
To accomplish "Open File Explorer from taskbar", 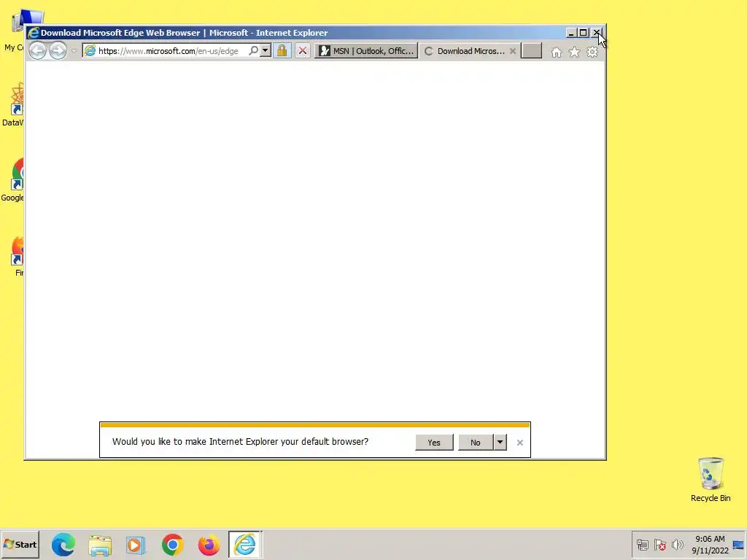I will (x=100, y=544).
